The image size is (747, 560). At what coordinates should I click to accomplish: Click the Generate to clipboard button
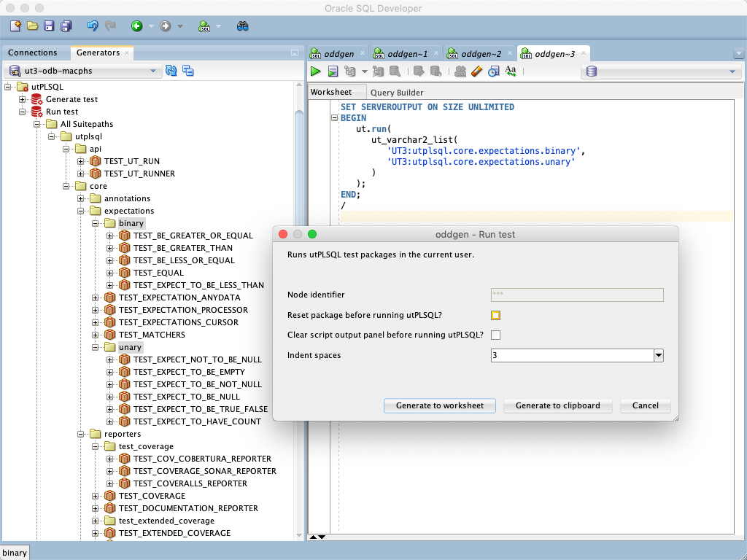[x=557, y=405]
